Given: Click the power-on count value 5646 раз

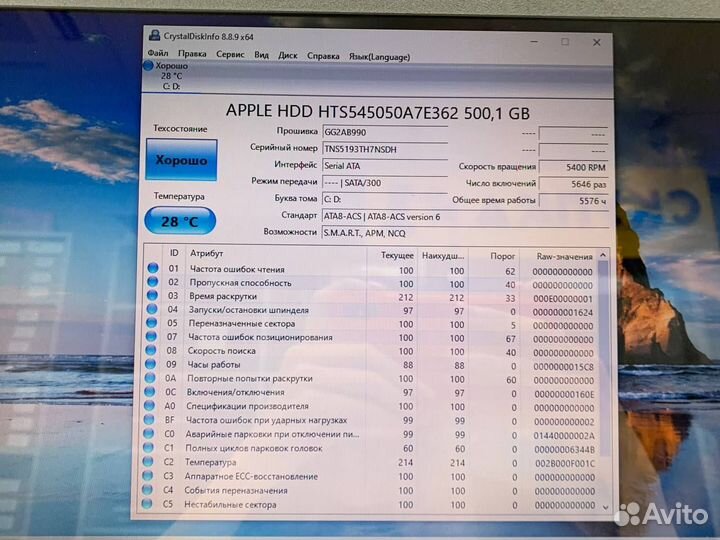Looking at the screenshot, I should (573, 184).
